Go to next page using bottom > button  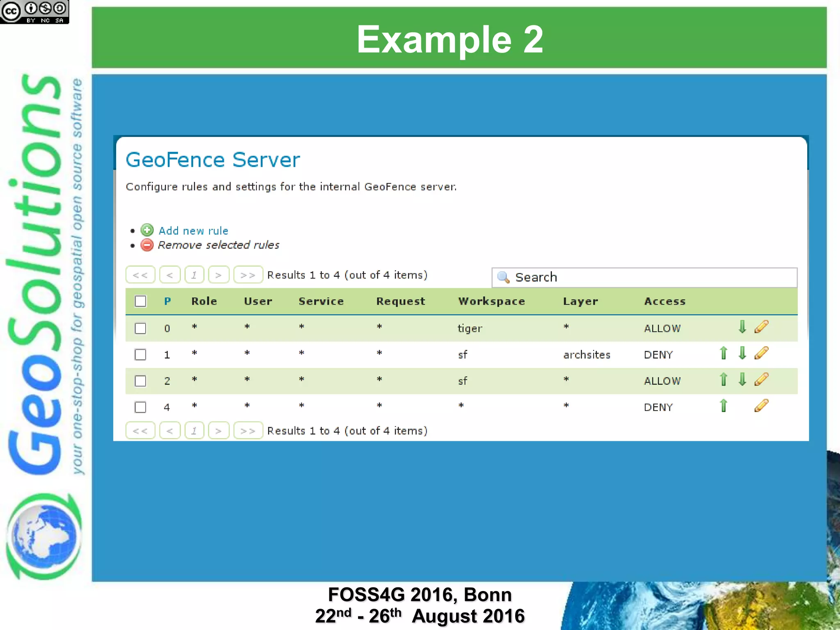(219, 431)
